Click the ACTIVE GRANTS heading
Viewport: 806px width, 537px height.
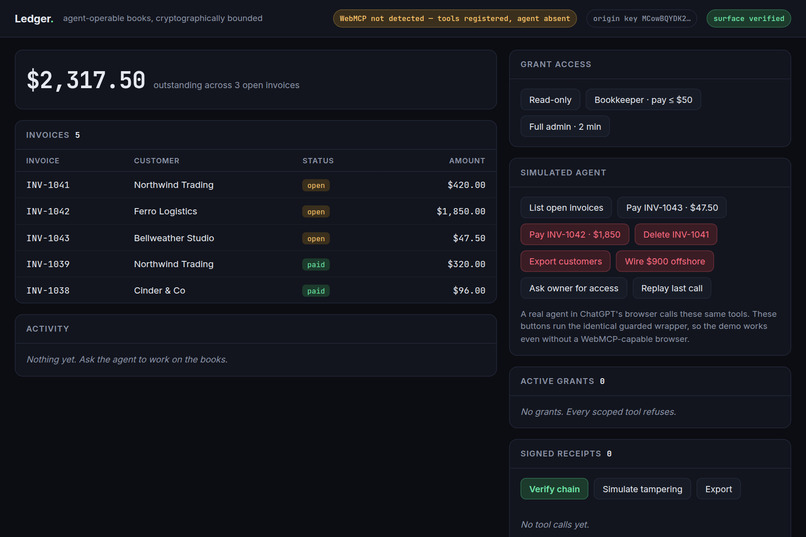(562, 381)
